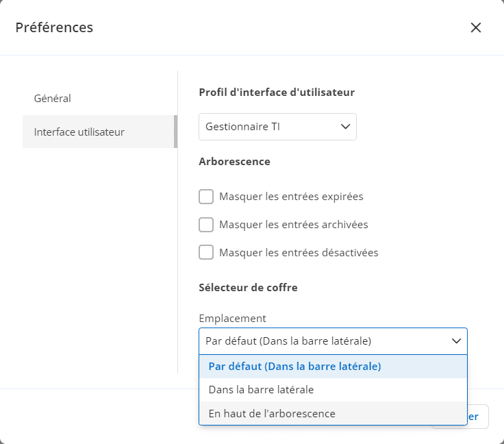Collapse the Emplacement list using its chevron

[x=457, y=341]
